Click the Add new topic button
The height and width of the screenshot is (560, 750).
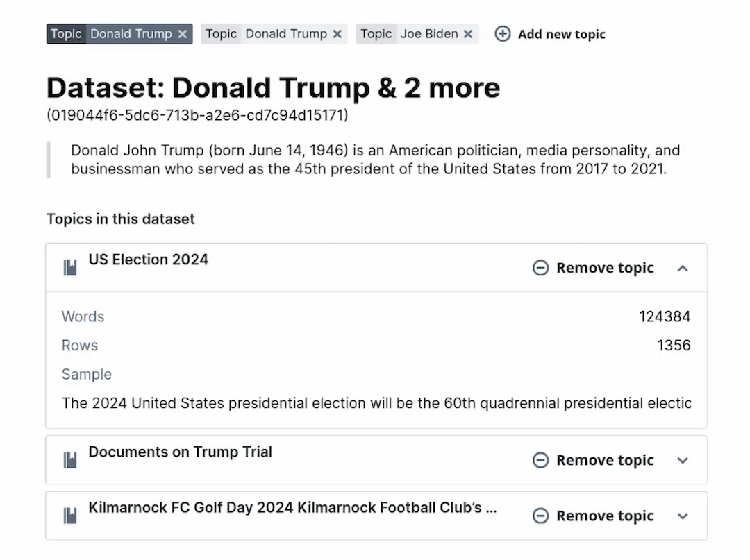coord(561,34)
